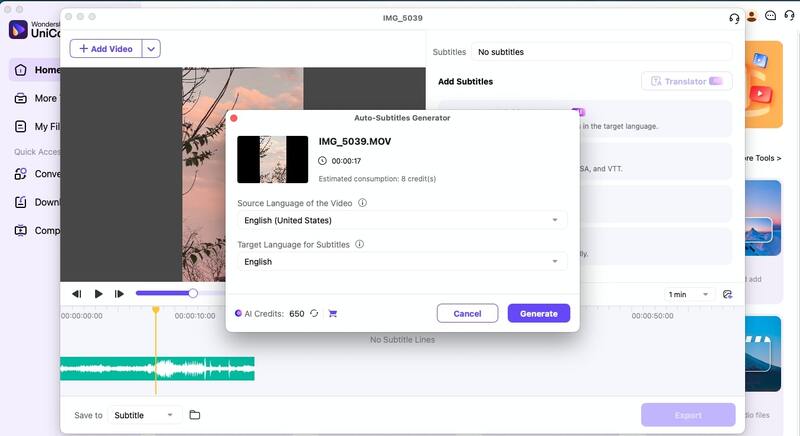The height and width of the screenshot is (436, 800).
Task: Open the Home tab in the sidebar
Action: tap(35, 70)
